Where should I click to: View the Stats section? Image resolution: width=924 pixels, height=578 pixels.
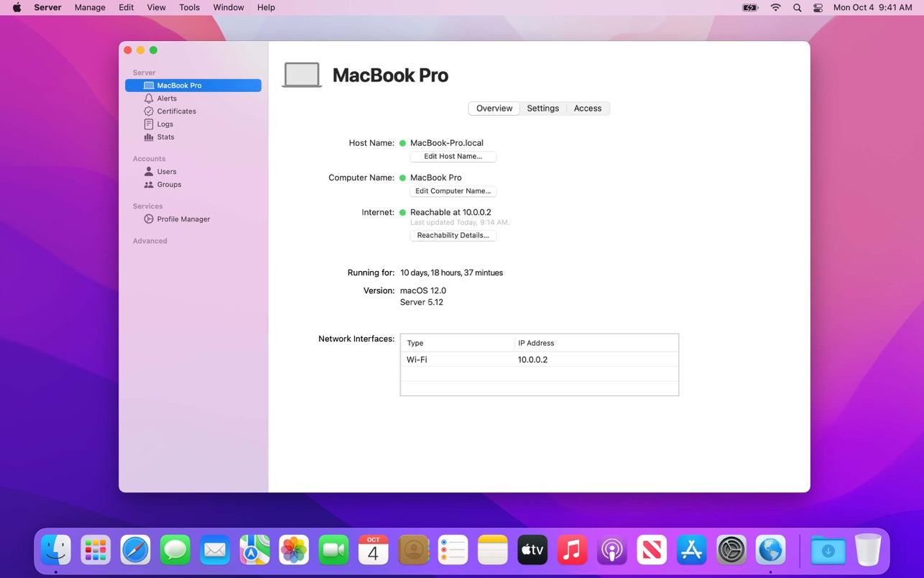click(165, 137)
